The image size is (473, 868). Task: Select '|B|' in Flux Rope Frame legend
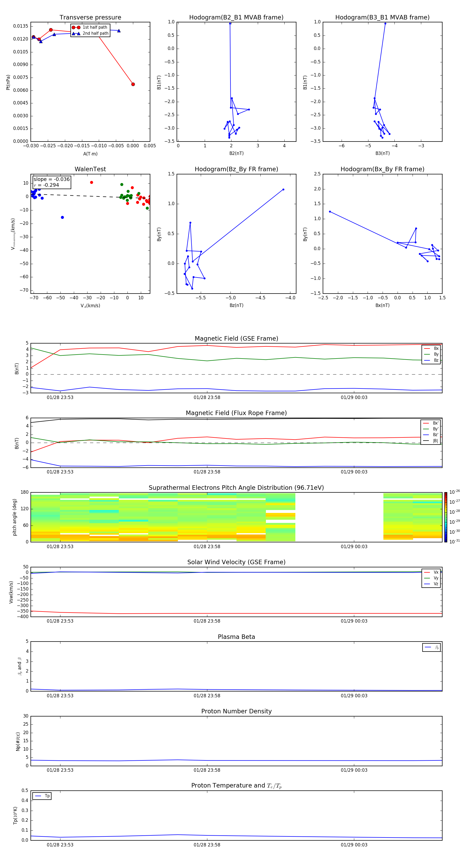pyautogui.click(x=431, y=441)
